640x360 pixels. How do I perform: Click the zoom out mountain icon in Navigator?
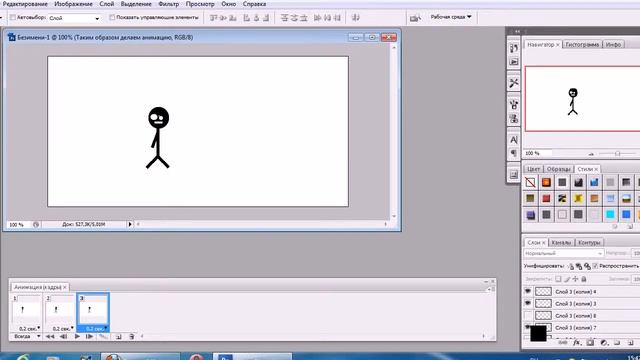(x=591, y=154)
